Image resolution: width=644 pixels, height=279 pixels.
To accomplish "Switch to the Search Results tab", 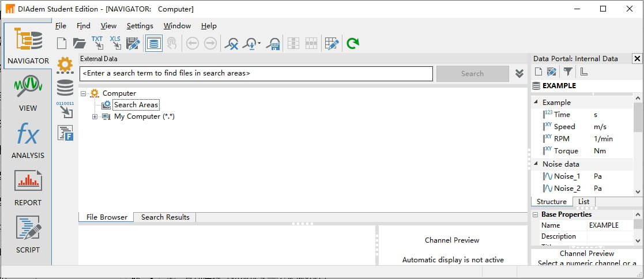I will pyautogui.click(x=165, y=217).
